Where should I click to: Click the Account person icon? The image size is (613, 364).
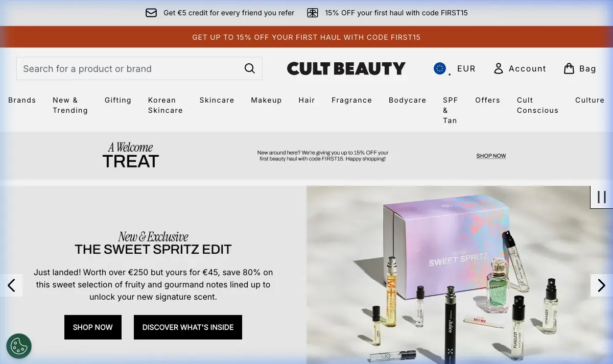coord(499,68)
